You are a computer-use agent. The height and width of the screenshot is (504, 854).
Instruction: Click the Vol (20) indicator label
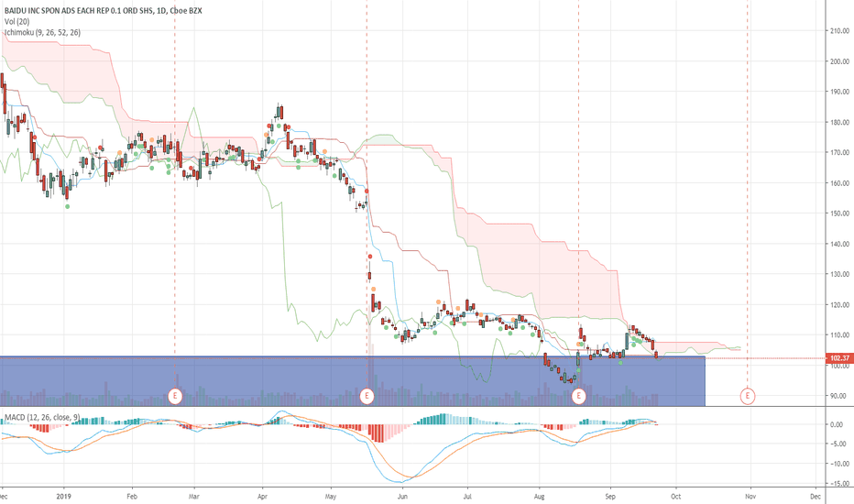(16, 21)
